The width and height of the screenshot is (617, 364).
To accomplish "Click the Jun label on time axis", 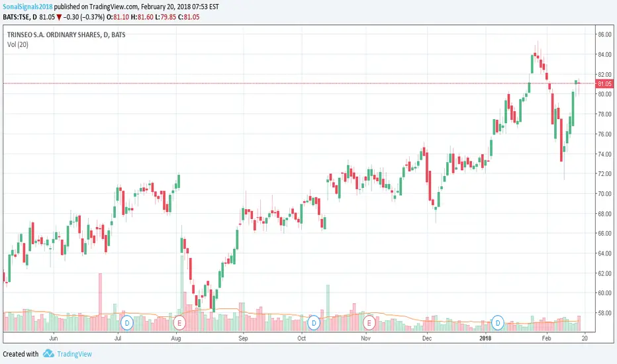I will [54, 338].
